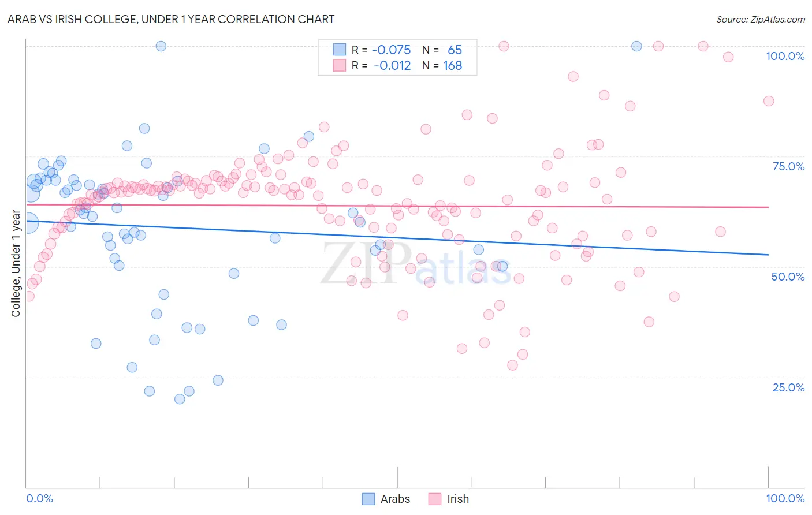Select the Irish legend label

pyautogui.click(x=458, y=499)
